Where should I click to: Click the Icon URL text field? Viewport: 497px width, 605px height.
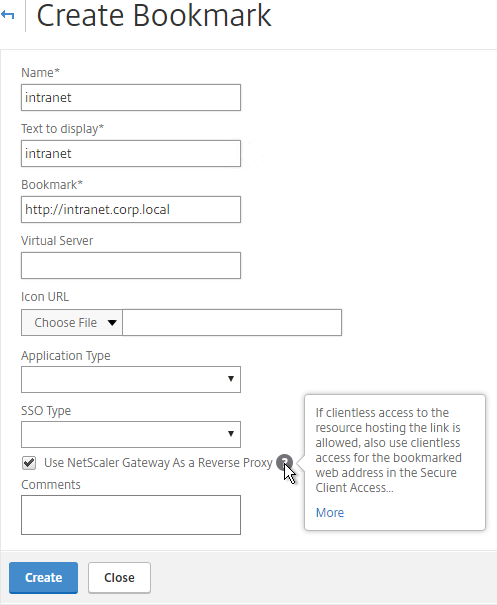coord(232,323)
